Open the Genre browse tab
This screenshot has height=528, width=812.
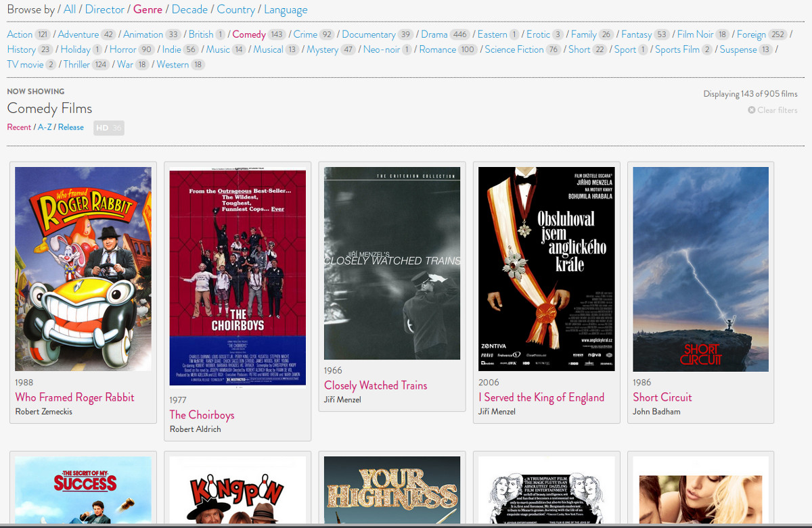tap(148, 9)
